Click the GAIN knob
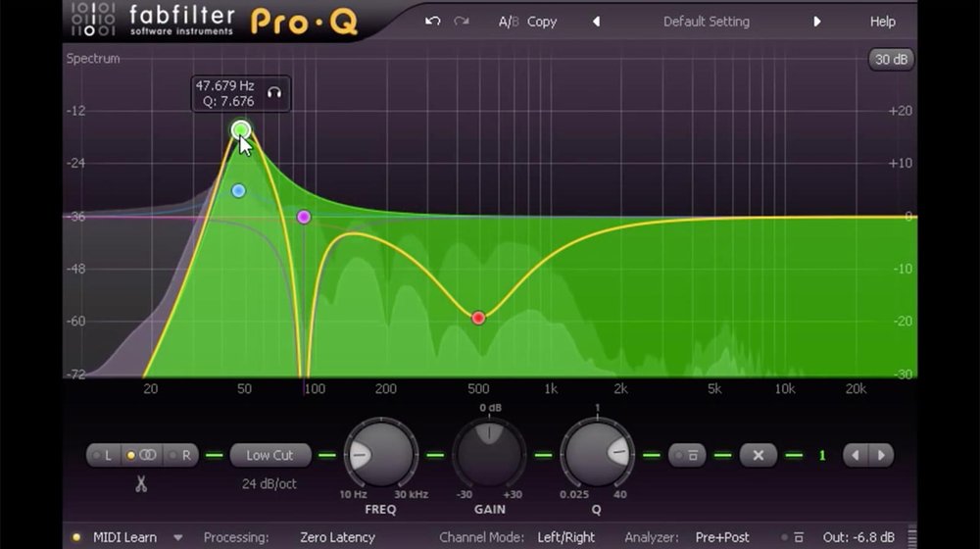Viewport: 980px width, 549px height. [489, 455]
